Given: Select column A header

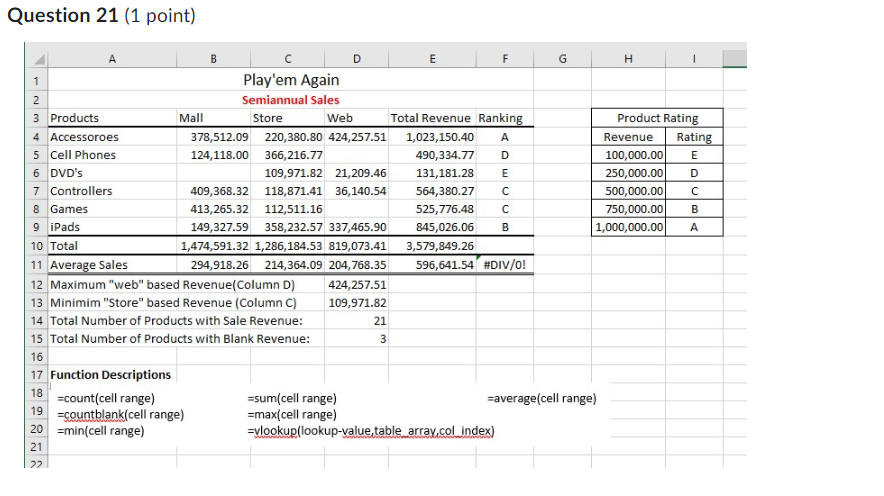Looking at the screenshot, I should pos(112,59).
